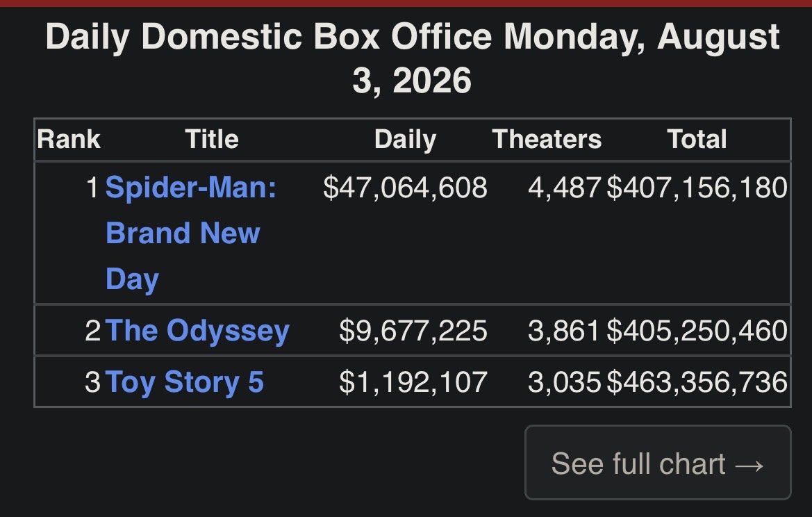Click The Odyssey theater count 3,861

[x=565, y=331]
